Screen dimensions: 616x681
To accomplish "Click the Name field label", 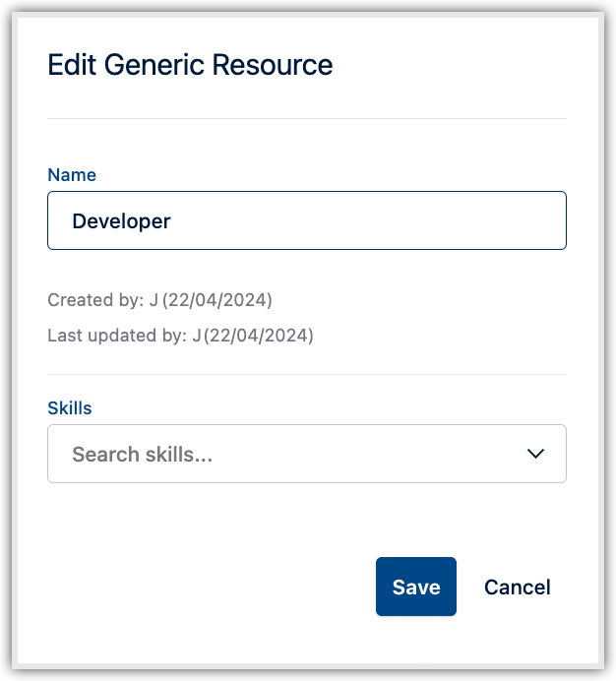I will click(72, 175).
